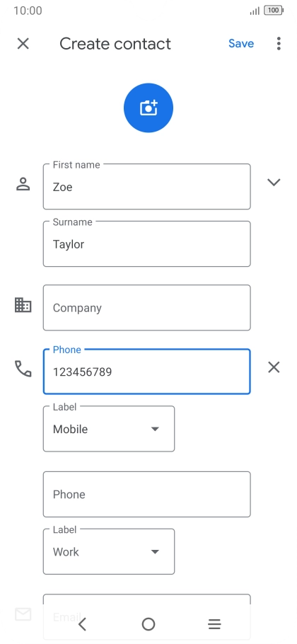The width and height of the screenshot is (297, 644).
Task: Tap the Android home circle button
Action: tap(148, 624)
